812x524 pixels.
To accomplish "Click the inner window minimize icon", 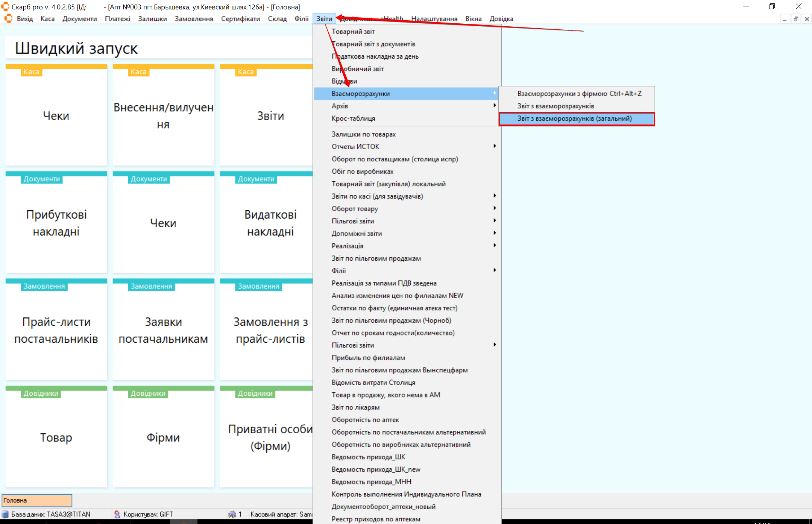I will tap(785, 19).
